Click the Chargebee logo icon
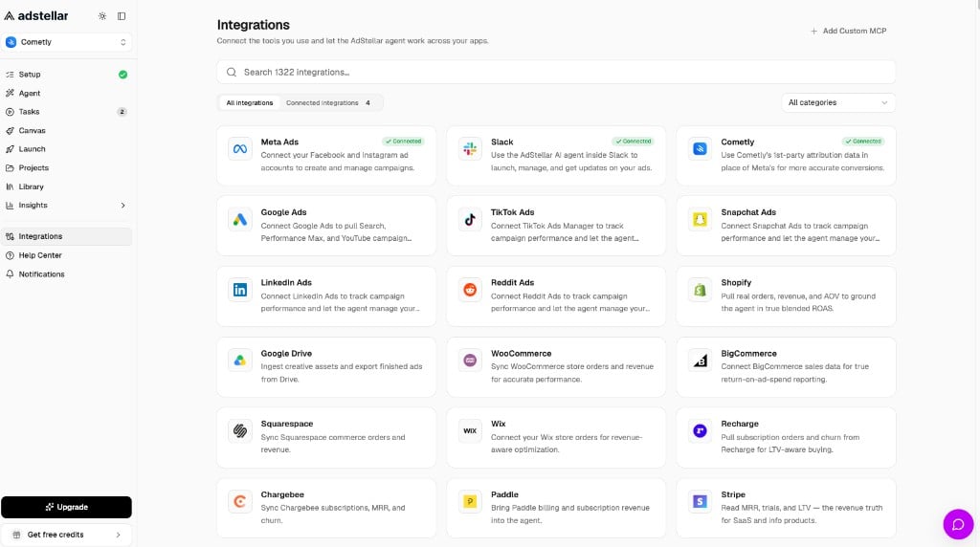This screenshot has width=980, height=547. point(240,501)
